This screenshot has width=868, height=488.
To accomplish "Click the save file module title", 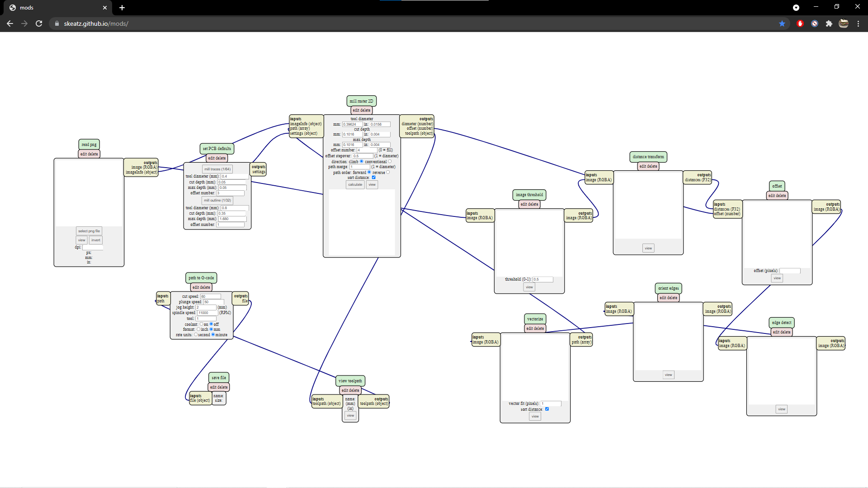I will [x=219, y=378].
